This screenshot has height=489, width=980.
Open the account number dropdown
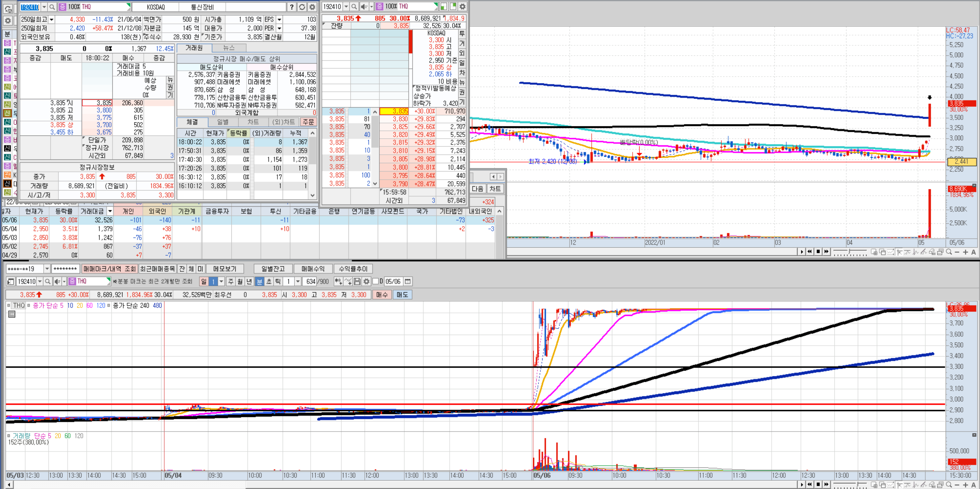(x=47, y=269)
